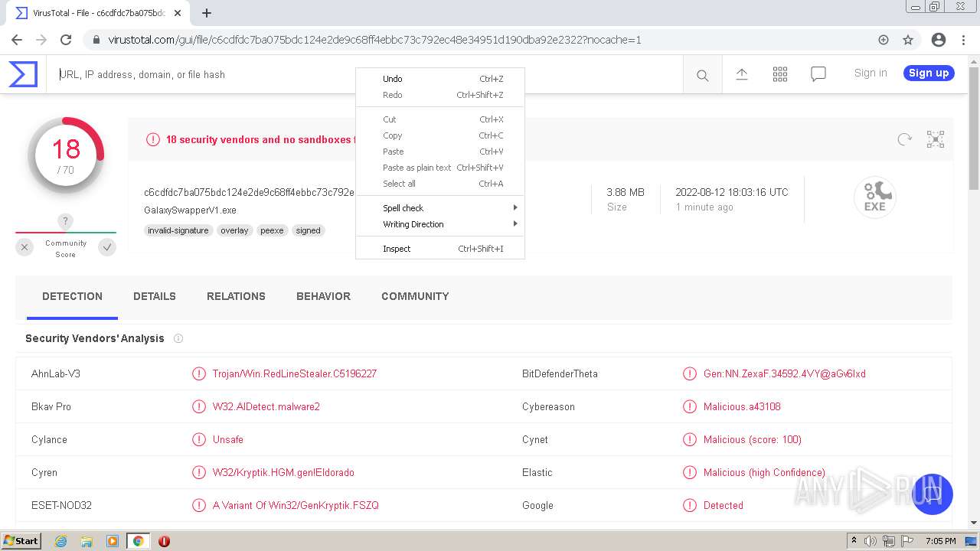Switch to the DETAILS tab

tap(155, 297)
